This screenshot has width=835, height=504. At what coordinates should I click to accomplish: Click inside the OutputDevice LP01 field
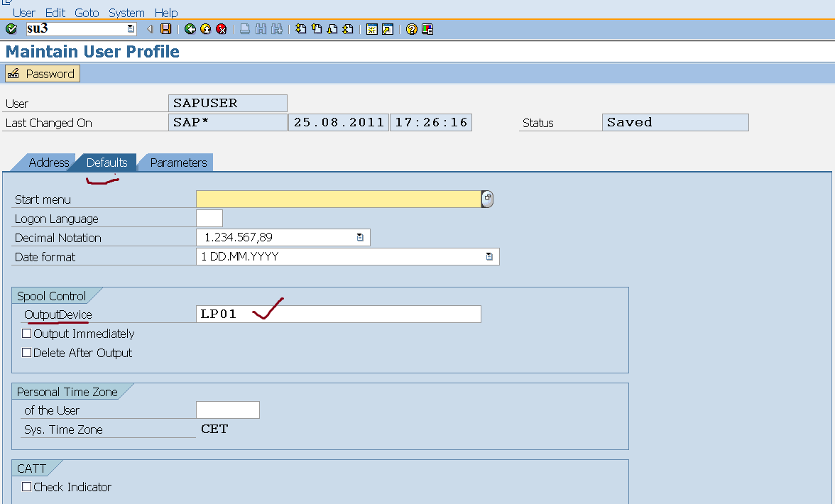click(320, 313)
